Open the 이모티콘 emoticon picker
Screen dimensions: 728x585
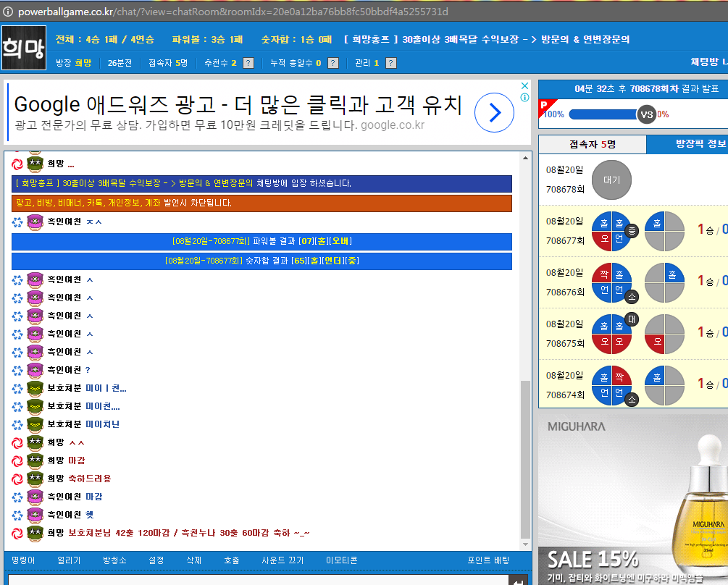click(x=342, y=560)
